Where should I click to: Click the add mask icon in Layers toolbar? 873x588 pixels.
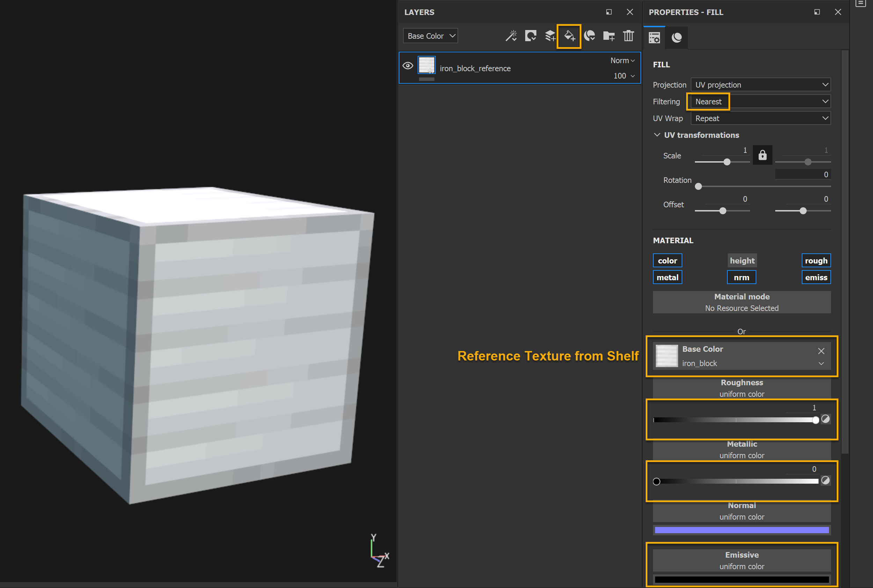pos(530,36)
